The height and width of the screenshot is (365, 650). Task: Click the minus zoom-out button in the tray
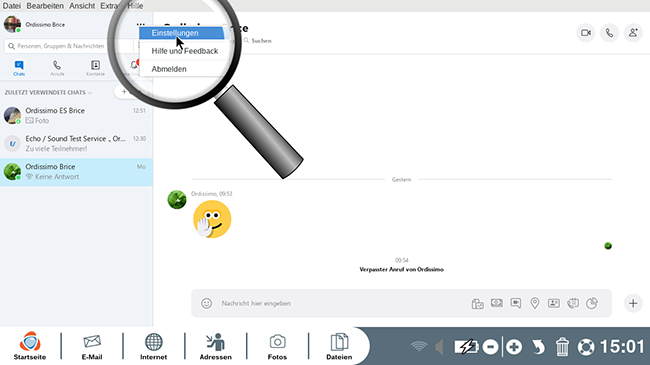pos(491,347)
